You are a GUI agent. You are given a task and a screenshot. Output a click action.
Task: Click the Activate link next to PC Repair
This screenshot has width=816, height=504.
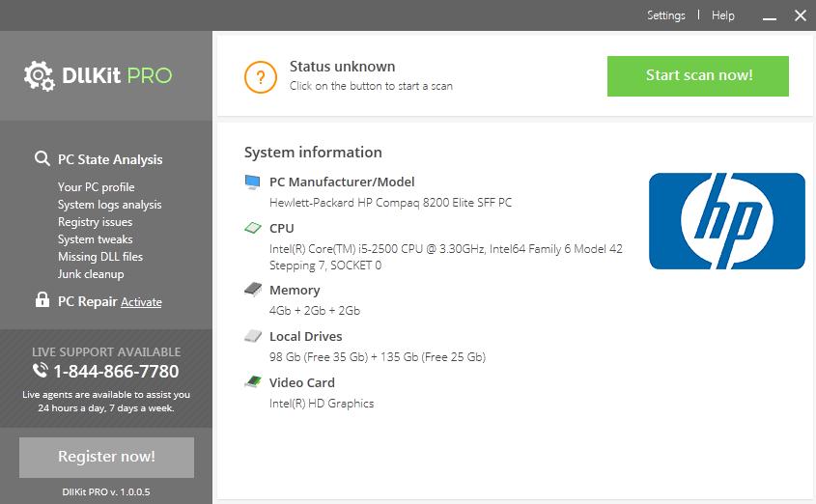coord(141,302)
